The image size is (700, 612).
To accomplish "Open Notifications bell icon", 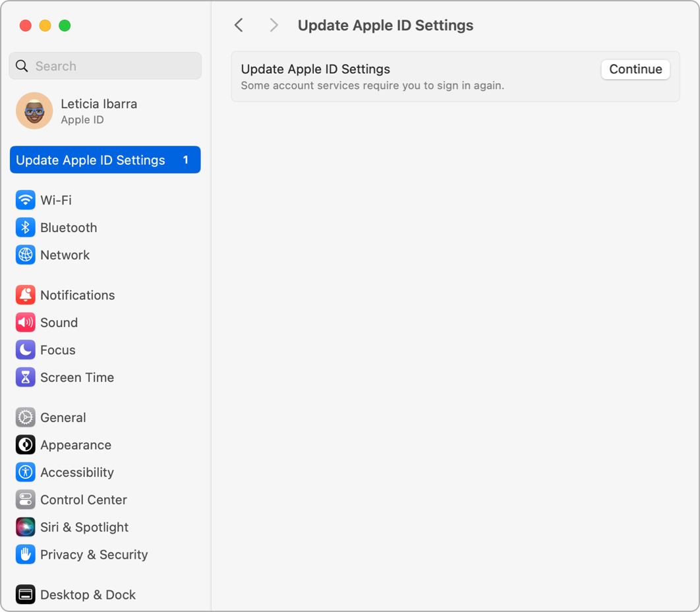I will click(26, 295).
